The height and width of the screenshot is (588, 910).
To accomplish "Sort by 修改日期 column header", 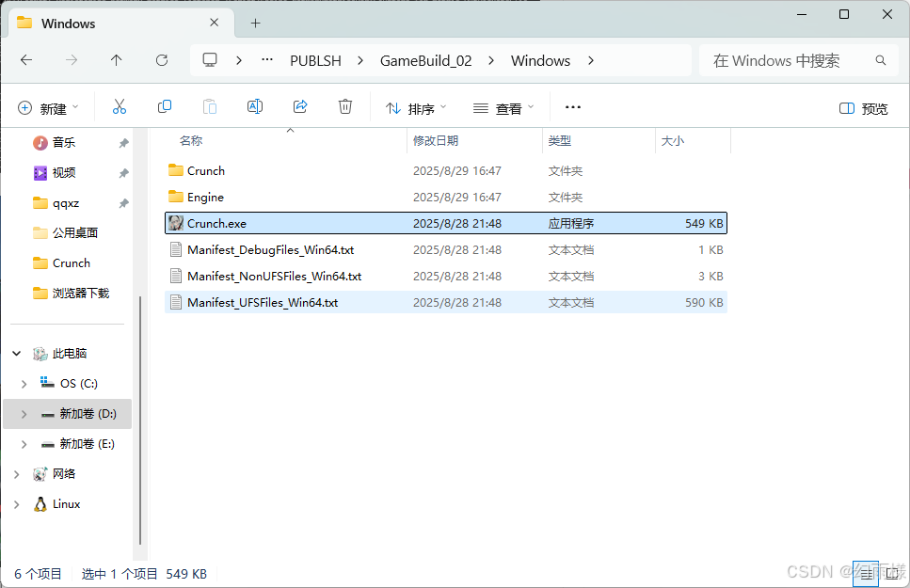I will click(436, 140).
